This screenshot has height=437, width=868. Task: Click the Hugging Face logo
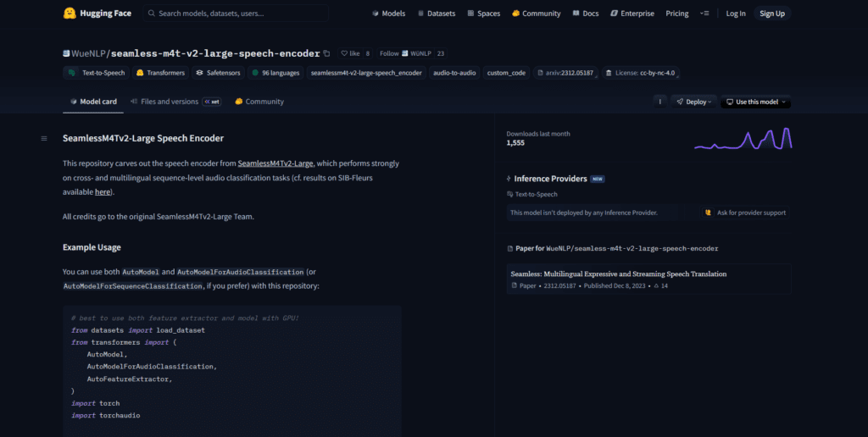(x=97, y=14)
